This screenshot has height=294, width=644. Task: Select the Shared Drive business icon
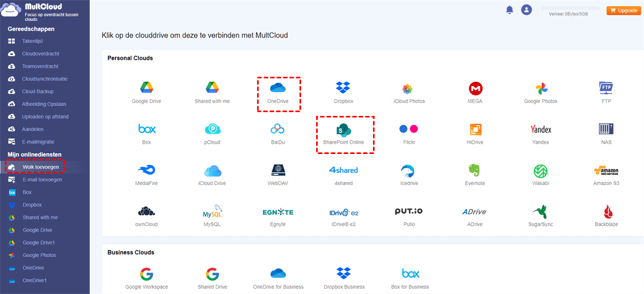[212, 274]
